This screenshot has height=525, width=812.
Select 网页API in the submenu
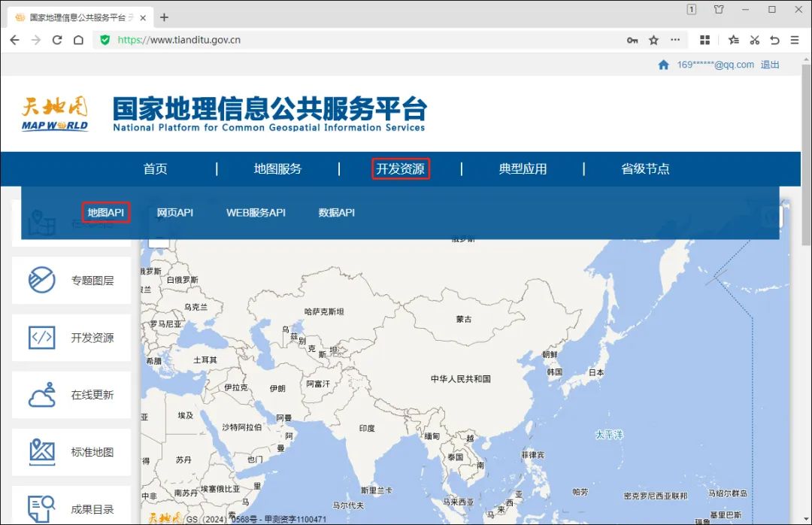click(x=175, y=213)
